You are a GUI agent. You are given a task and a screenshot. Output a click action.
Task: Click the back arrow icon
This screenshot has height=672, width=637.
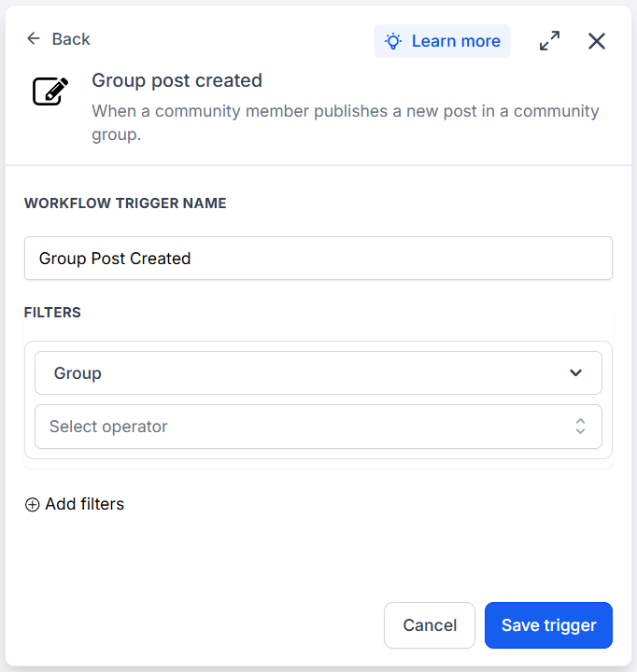34,38
